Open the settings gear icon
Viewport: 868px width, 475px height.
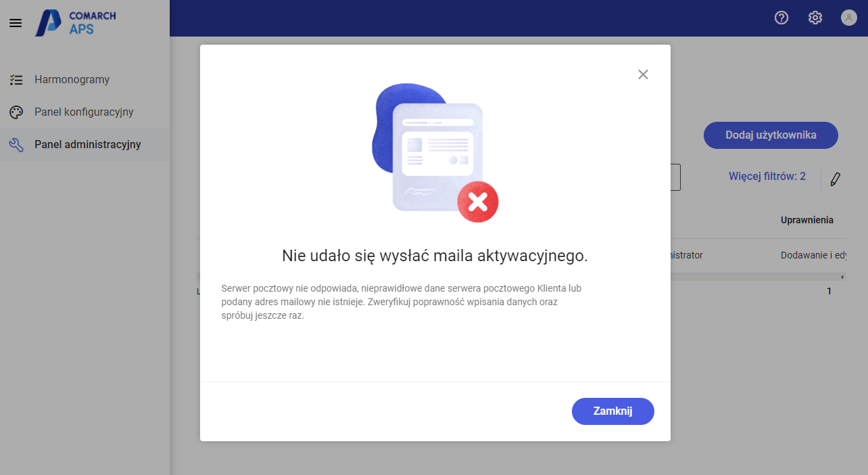click(815, 18)
